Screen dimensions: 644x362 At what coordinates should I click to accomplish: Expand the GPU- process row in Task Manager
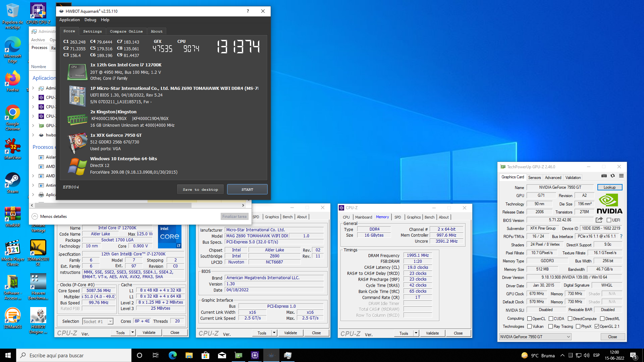point(33,126)
